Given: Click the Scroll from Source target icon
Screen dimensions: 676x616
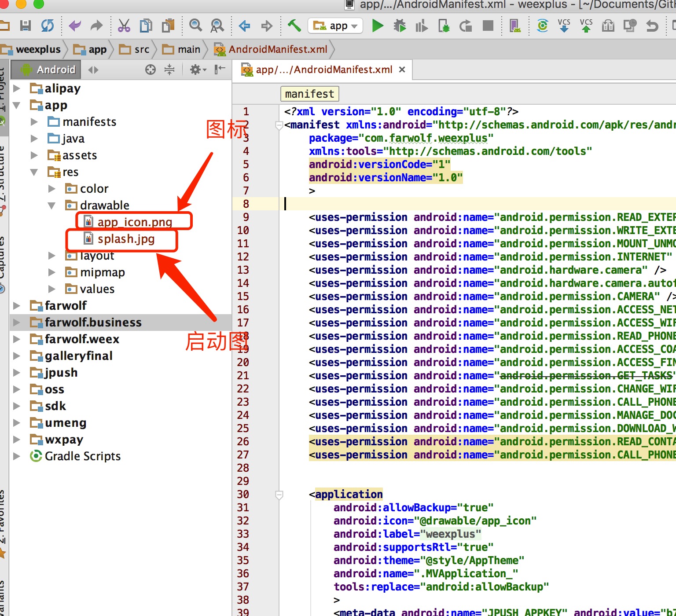Looking at the screenshot, I should click(x=151, y=70).
